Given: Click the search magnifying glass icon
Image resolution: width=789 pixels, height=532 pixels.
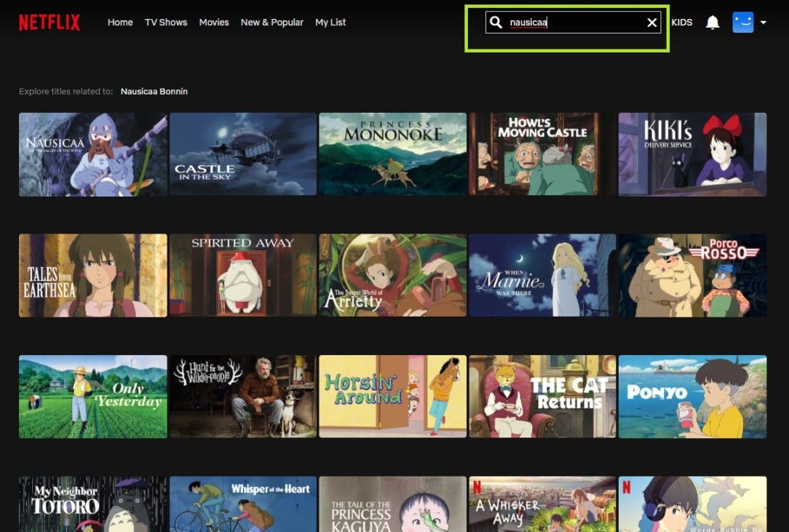Looking at the screenshot, I should (x=496, y=22).
